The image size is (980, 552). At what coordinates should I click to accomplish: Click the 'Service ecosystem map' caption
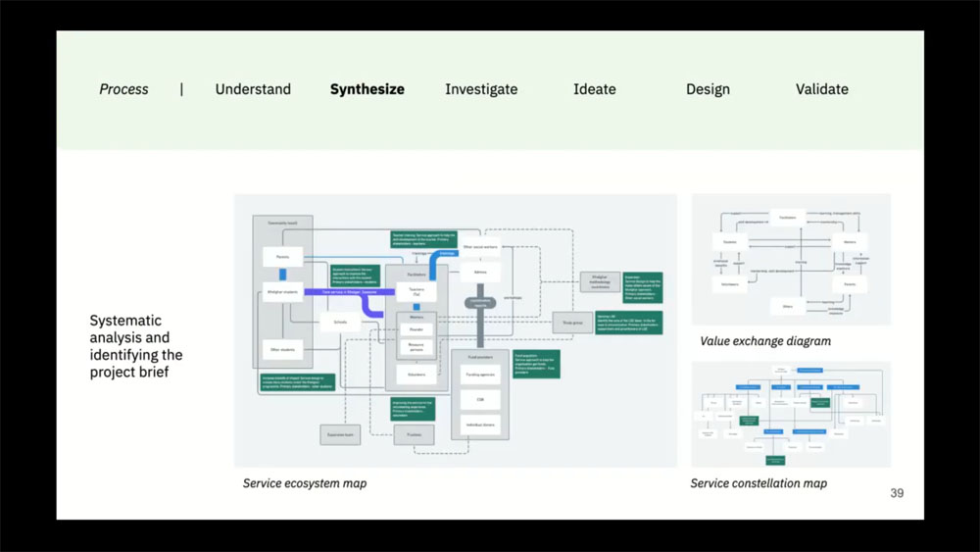pos(305,483)
